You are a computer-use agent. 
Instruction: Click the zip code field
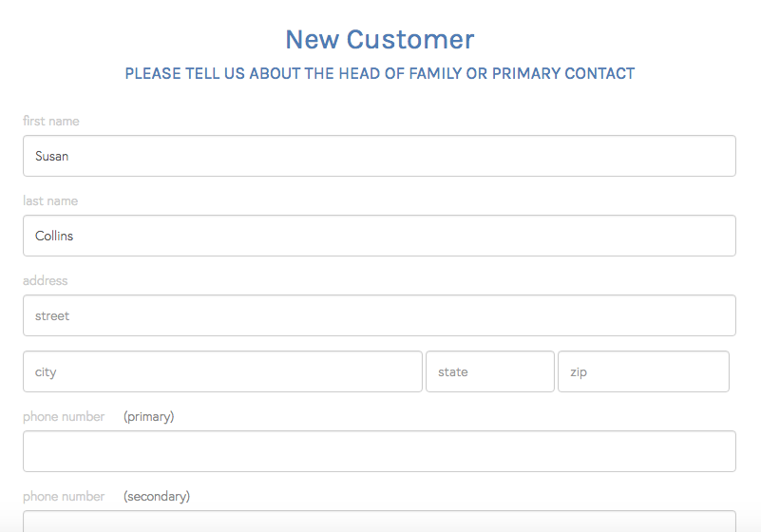643,371
